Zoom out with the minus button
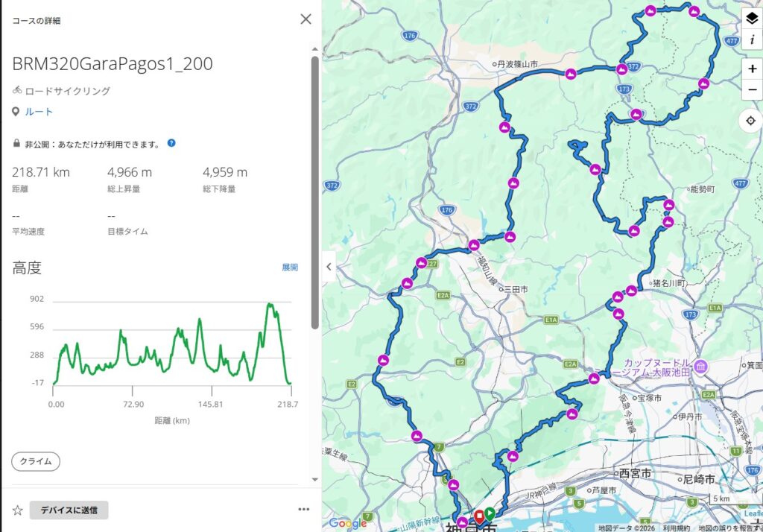The image size is (763, 532). (x=752, y=89)
